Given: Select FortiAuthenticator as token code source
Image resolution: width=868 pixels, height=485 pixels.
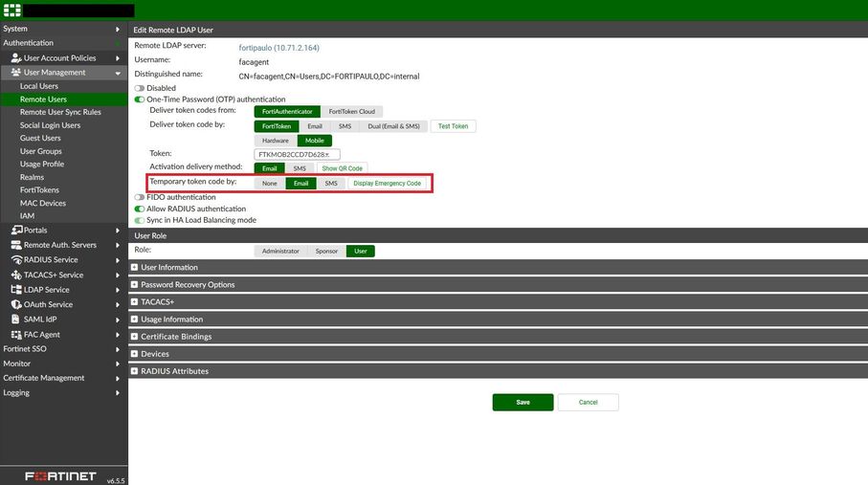Looking at the screenshot, I should pos(287,111).
